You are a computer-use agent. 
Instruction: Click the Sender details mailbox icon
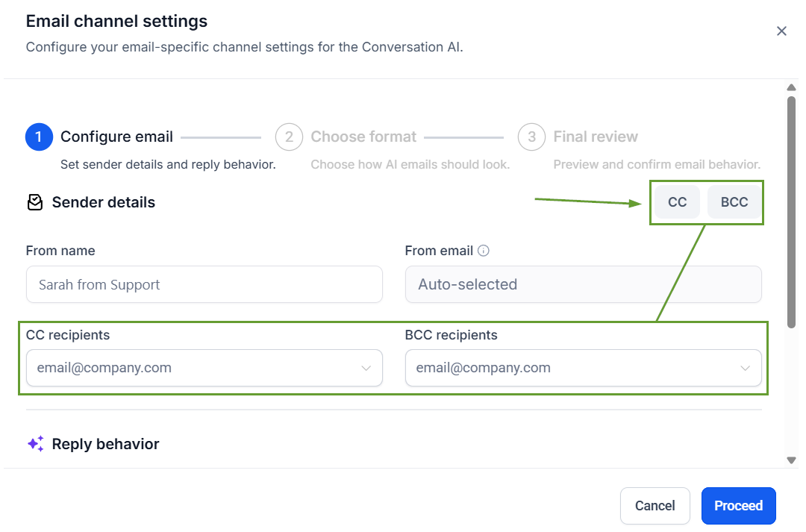(34, 202)
